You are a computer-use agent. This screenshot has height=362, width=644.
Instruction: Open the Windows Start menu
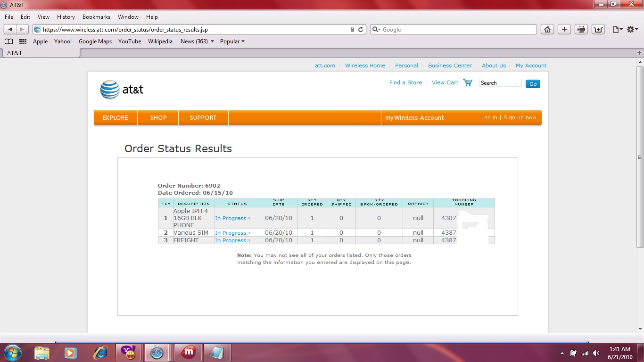[12, 353]
